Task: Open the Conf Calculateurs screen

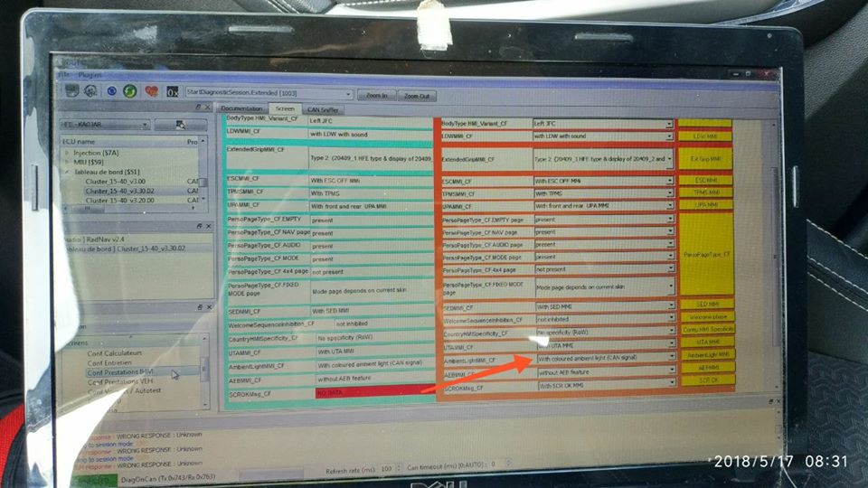Action: point(115,353)
